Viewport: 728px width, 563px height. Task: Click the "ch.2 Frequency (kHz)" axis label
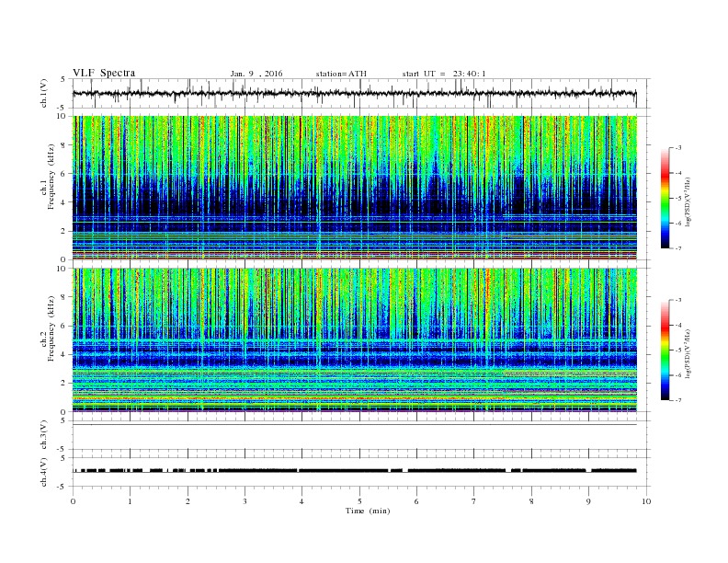click(x=48, y=328)
